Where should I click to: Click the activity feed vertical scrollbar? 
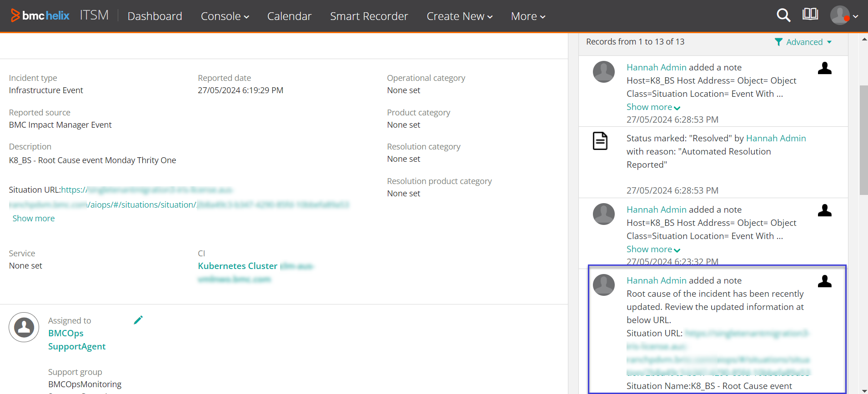click(863, 140)
